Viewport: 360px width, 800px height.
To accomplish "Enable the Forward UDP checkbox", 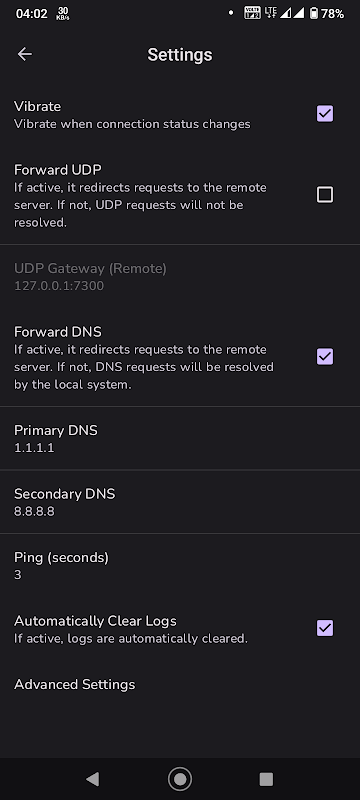I will pyautogui.click(x=325, y=194).
